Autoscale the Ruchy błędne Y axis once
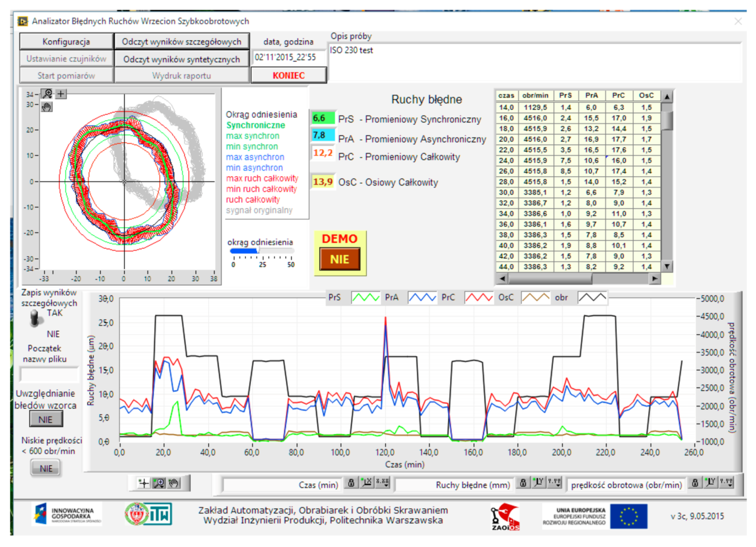756x547 pixels. (538, 483)
